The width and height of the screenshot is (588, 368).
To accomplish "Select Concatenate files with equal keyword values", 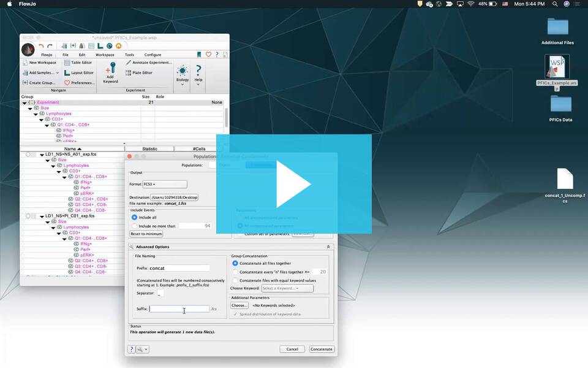I will click(x=235, y=280).
